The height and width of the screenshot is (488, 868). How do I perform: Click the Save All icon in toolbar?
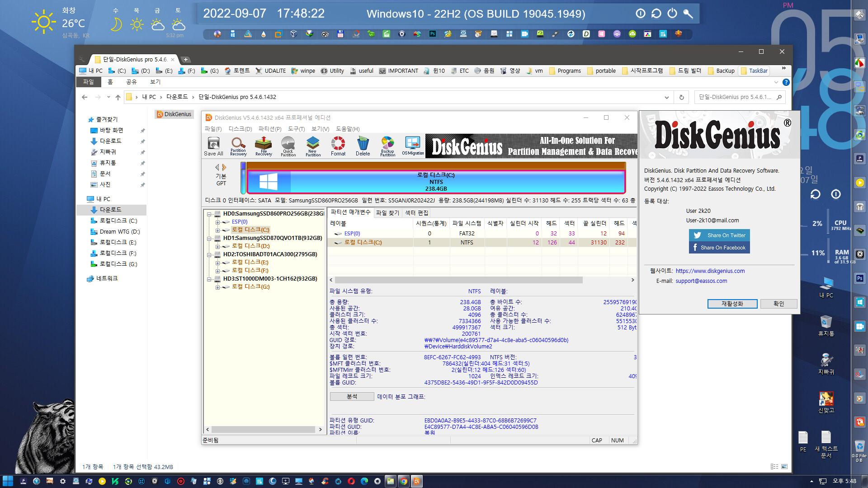[x=214, y=145]
